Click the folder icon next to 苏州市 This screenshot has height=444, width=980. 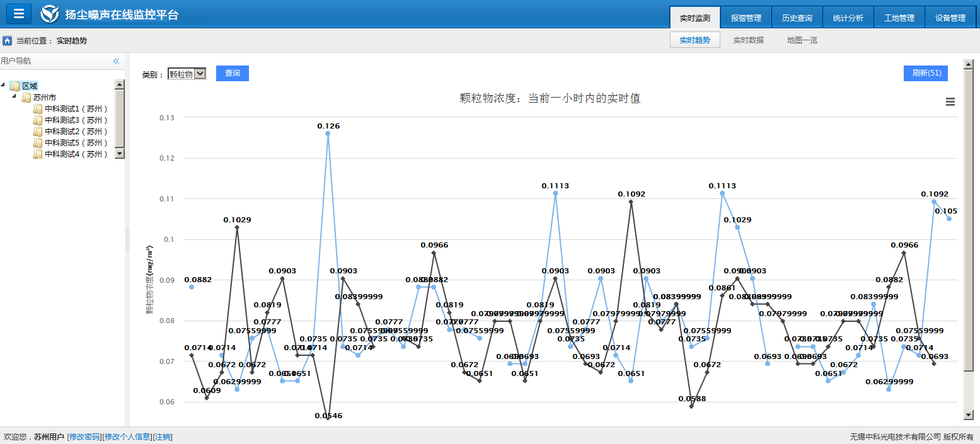pyautogui.click(x=26, y=98)
